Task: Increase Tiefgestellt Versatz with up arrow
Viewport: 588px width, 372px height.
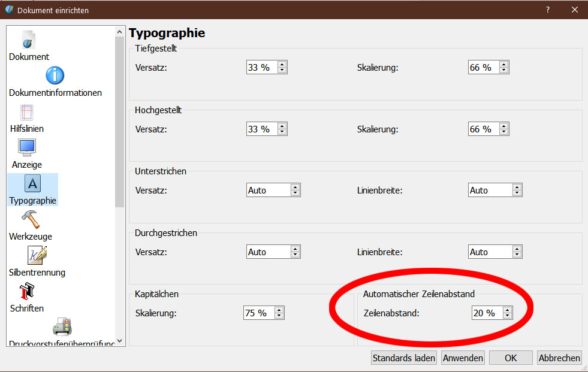Action: click(282, 65)
